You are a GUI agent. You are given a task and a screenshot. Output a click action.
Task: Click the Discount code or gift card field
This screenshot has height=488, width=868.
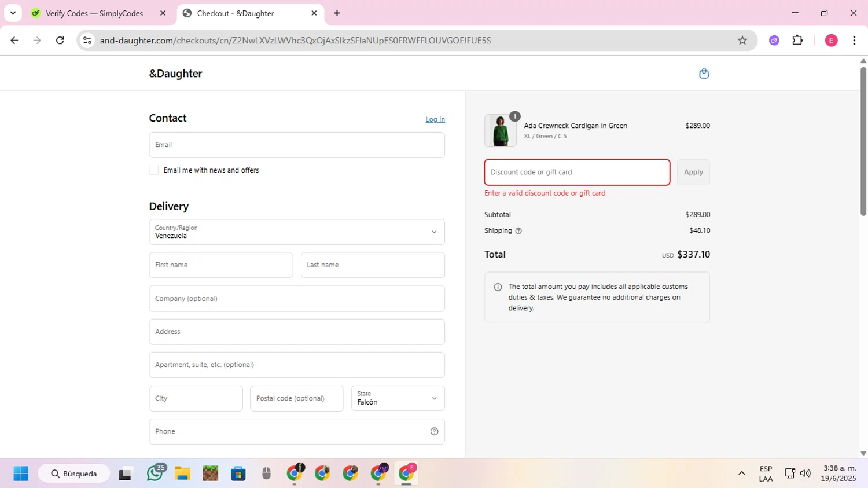(577, 172)
